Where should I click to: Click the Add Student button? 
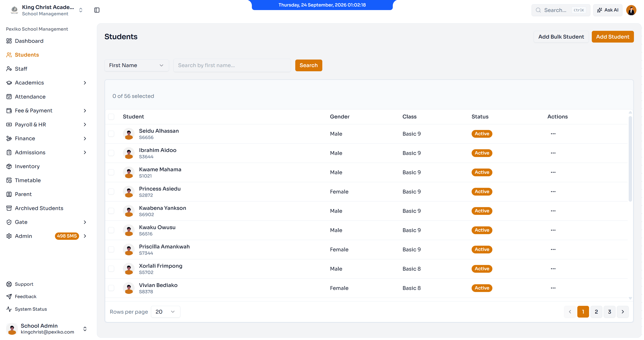coord(613,37)
